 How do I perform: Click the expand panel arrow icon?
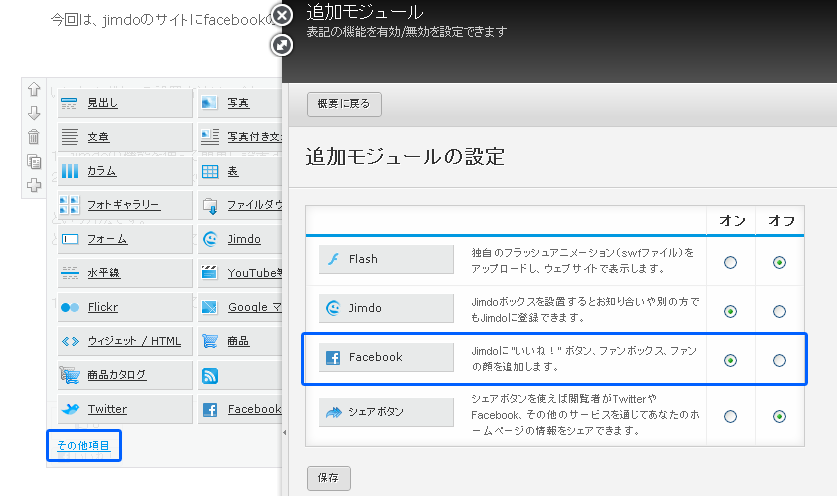tap(282, 45)
